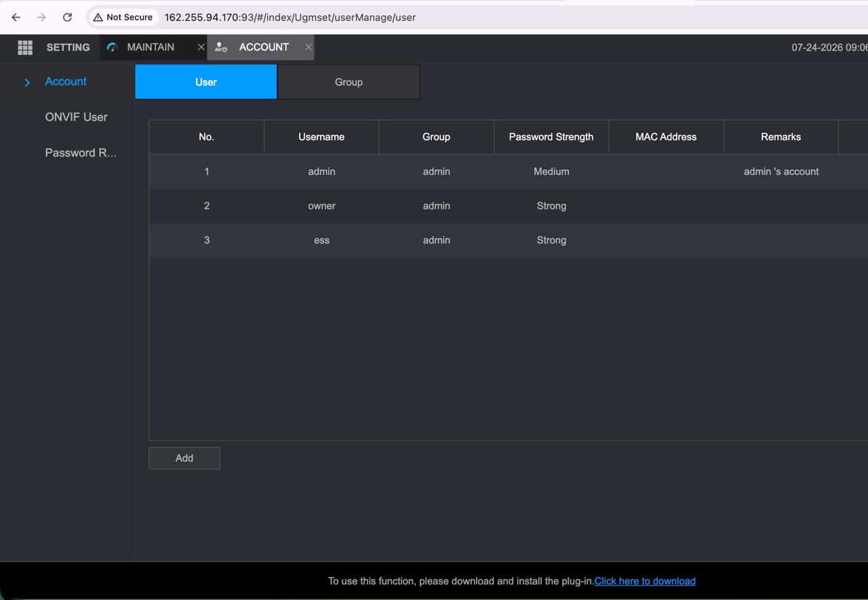Click the admin 's account remark
868x600 pixels.
point(781,172)
